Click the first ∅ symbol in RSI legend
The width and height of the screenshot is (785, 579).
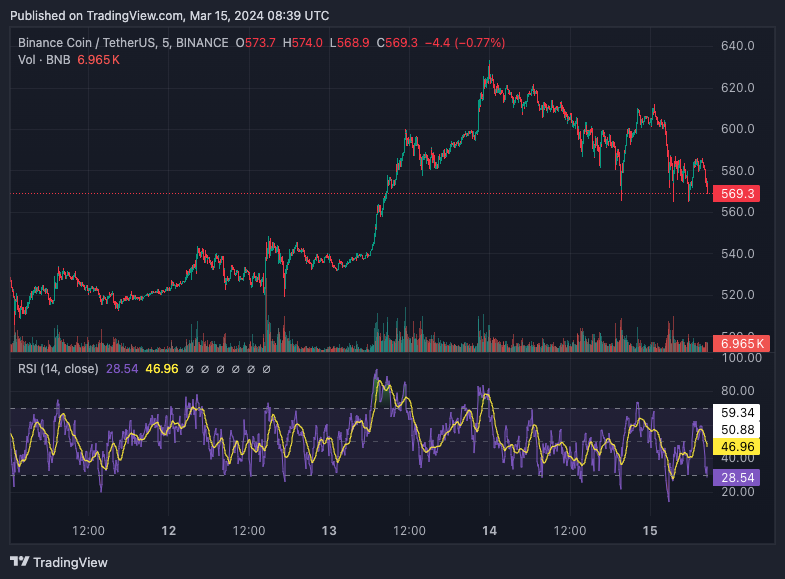click(x=192, y=369)
